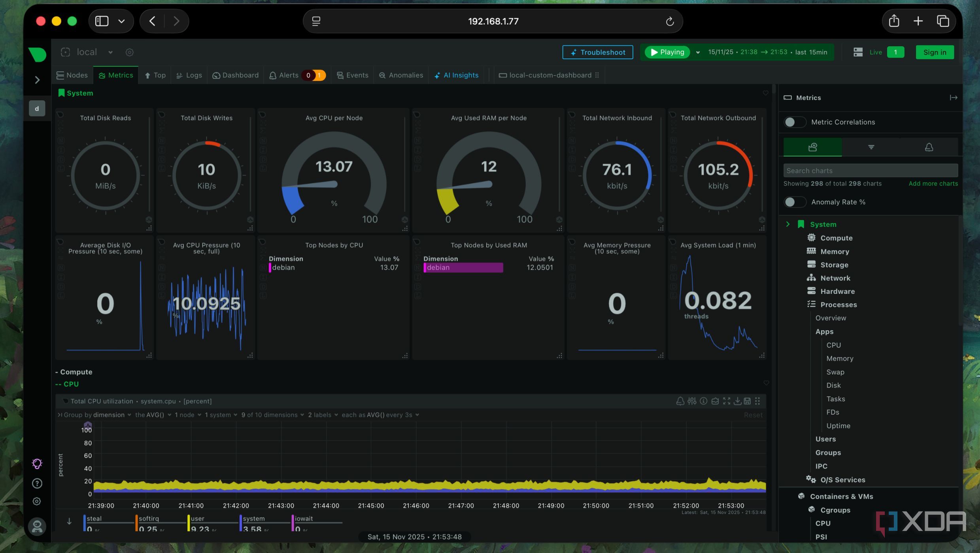
Task: Open chart settings sliders icon on CPU chart
Action: [692, 401]
